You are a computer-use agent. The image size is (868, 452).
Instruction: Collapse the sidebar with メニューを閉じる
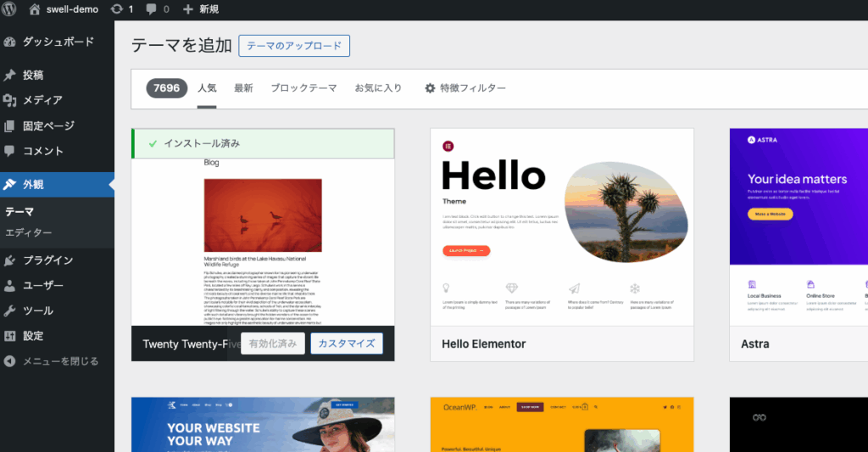click(59, 361)
